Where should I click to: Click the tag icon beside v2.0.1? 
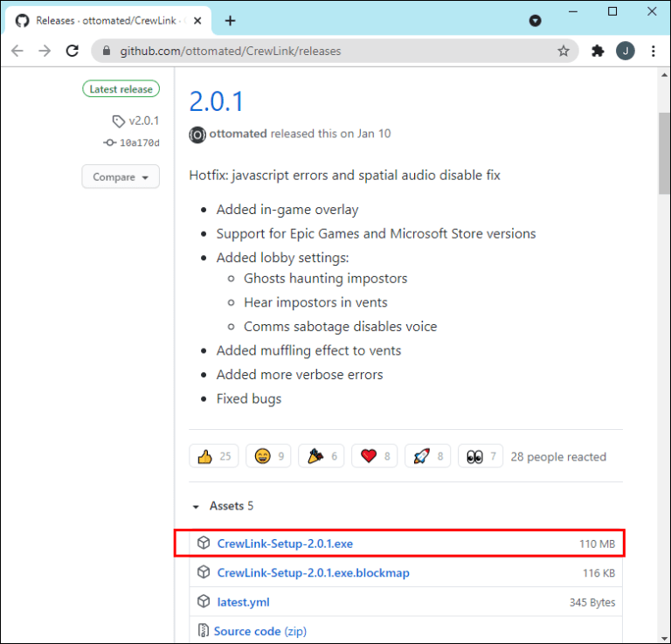(x=119, y=121)
